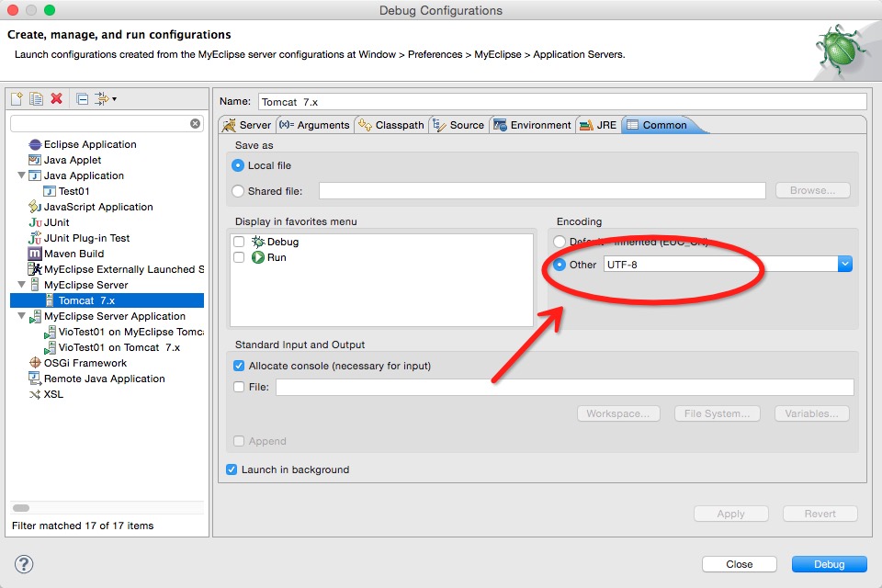Click the JUnit icon
The width and height of the screenshot is (882, 588).
tap(35, 223)
